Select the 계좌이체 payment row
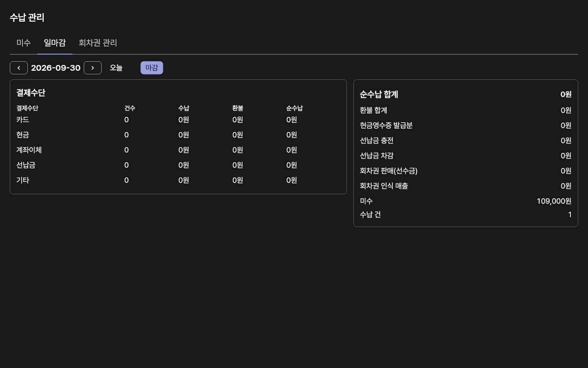The image size is (588, 368). point(178,150)
